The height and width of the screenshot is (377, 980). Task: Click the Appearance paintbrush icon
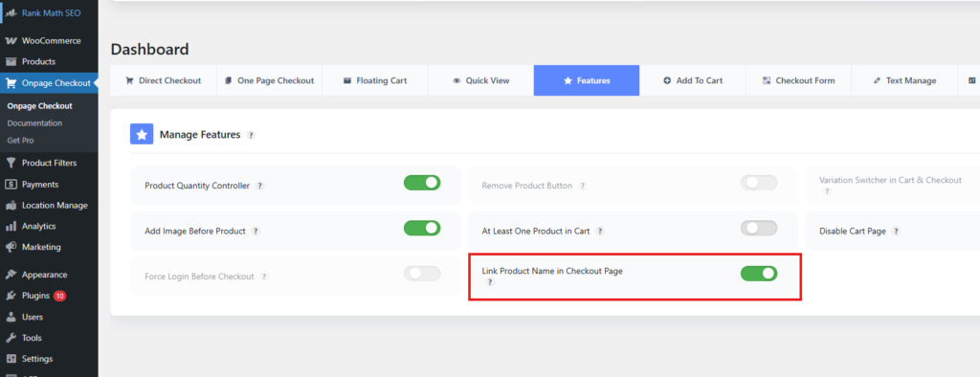[11, 275]
